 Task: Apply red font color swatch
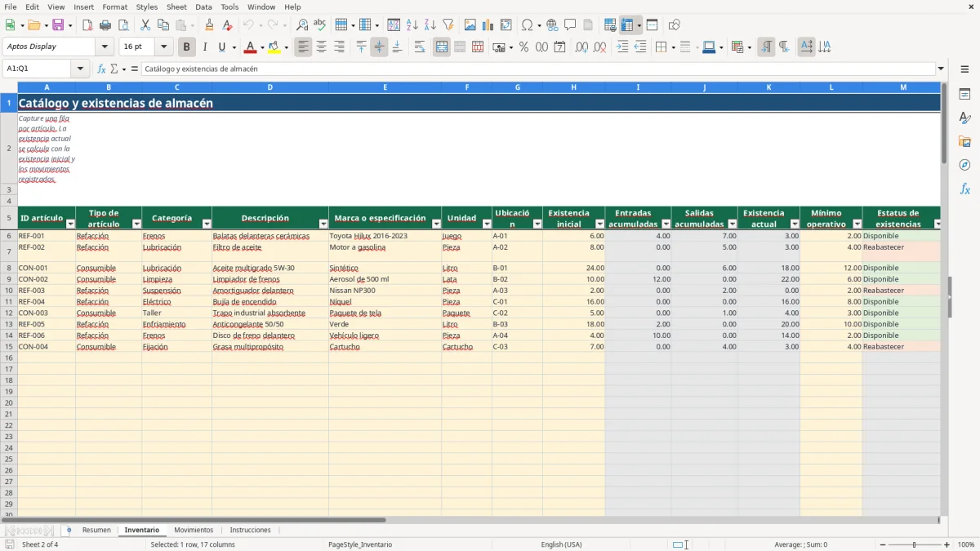pyautogui.click(x=251, y=47)
